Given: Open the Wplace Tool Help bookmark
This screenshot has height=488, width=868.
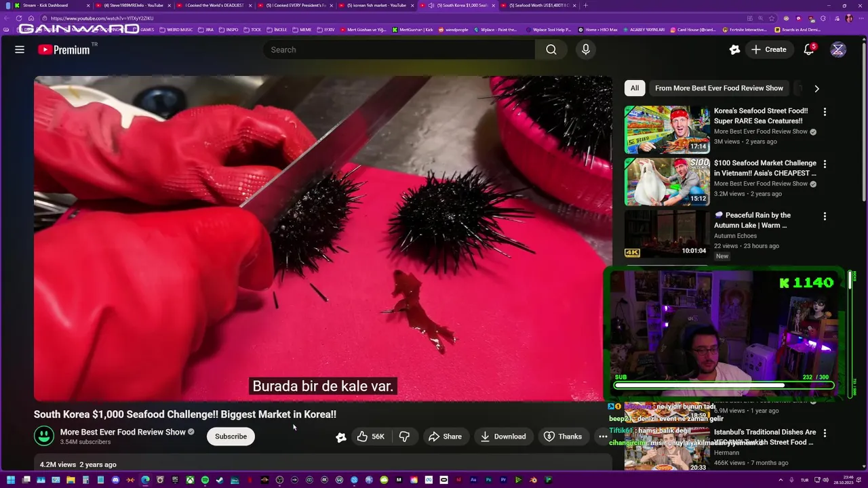Looking at the screenshot, I should point(548,30).
